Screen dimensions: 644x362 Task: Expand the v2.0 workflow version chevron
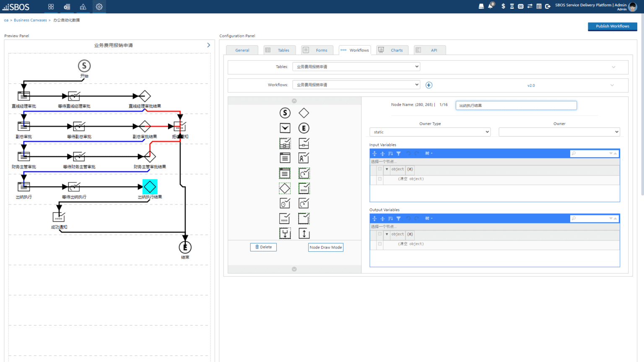click(x=611, y=85)
